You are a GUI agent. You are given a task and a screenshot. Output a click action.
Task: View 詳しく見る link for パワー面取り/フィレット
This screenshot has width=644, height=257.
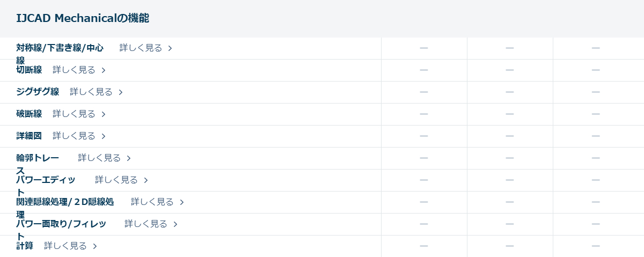[x=146, y=224]
